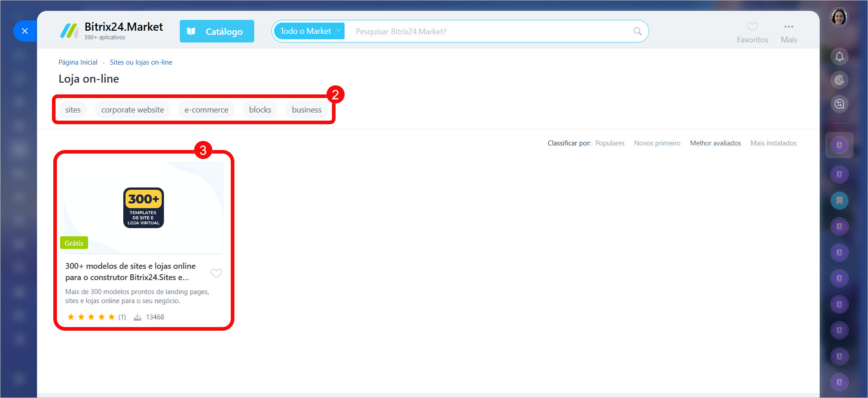Click the 13468 installs count

[155, 317]
